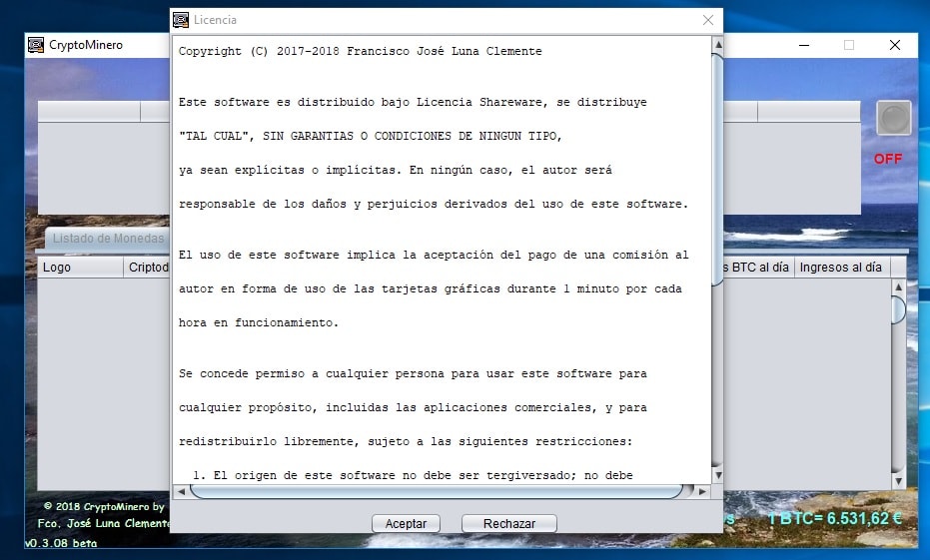Click the Logo column header
This screenshot has width=930, height=560.
click(x=81, y=268)
